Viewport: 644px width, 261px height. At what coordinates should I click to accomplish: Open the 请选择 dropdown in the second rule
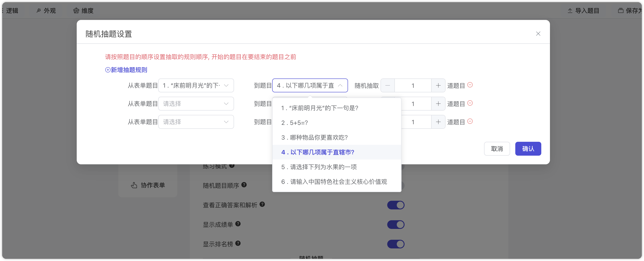pyautogui.click(x=196, y=103)
